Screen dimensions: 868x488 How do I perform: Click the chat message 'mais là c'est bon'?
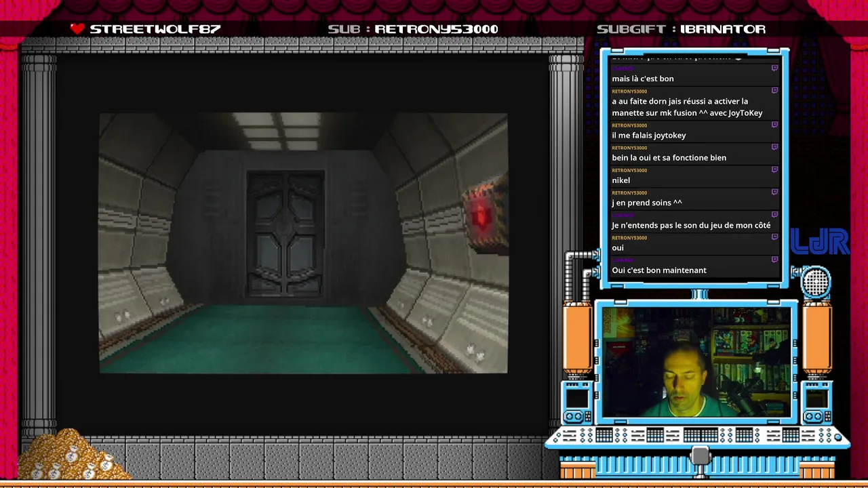coord(643,79)
